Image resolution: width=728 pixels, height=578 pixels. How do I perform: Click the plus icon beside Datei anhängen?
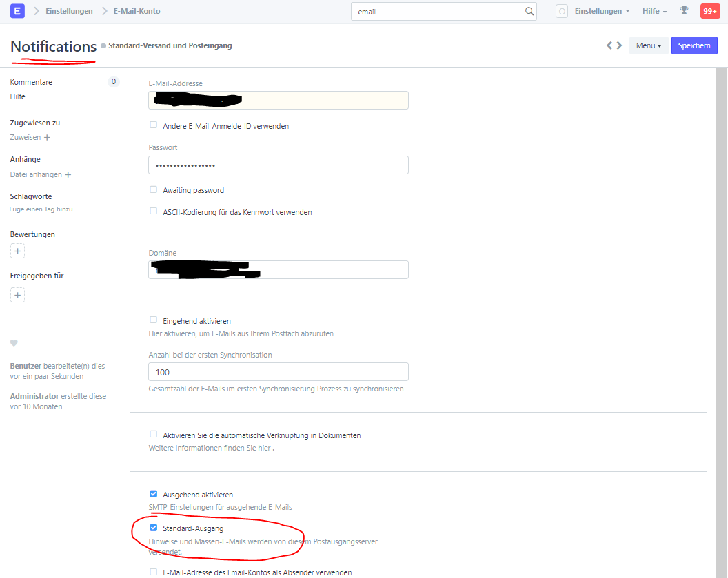click(x=68, y=174)
